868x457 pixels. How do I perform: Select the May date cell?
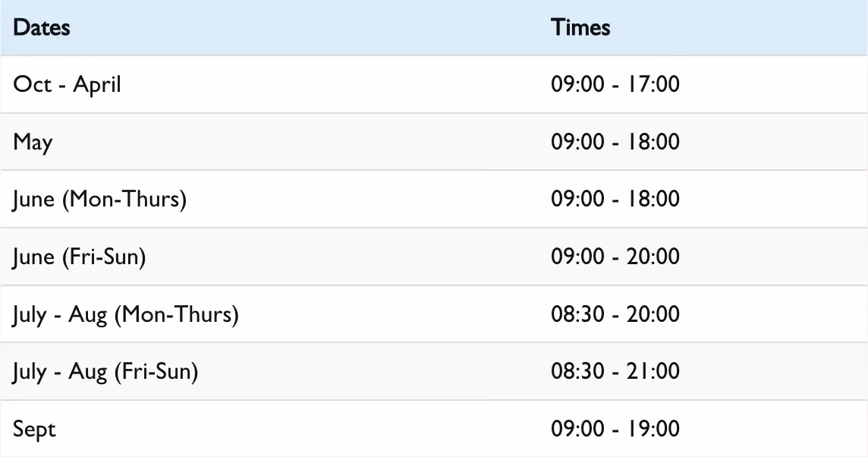(33, 142)
